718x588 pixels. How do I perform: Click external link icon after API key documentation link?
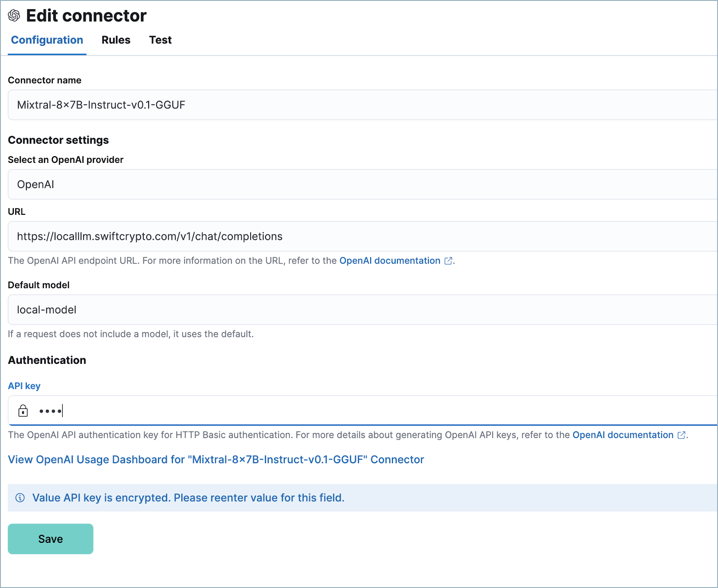coord(682,435)
